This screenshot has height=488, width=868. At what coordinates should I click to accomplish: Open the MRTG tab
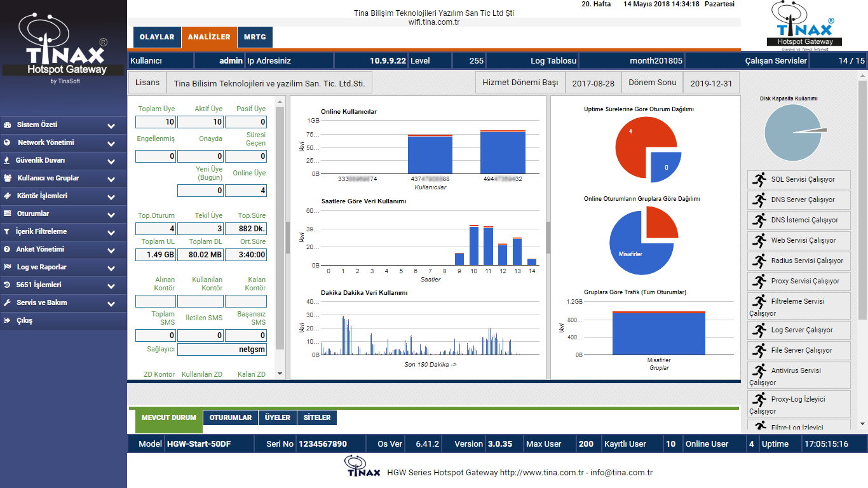point(255,37)
